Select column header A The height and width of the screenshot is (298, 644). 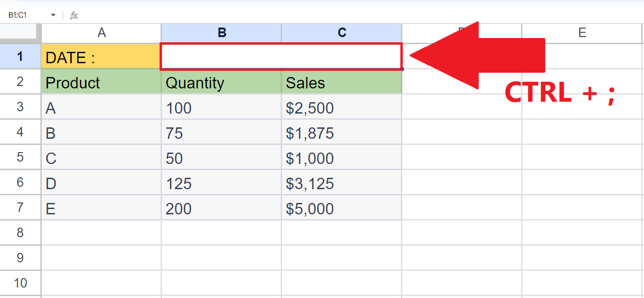click(101, 33)
